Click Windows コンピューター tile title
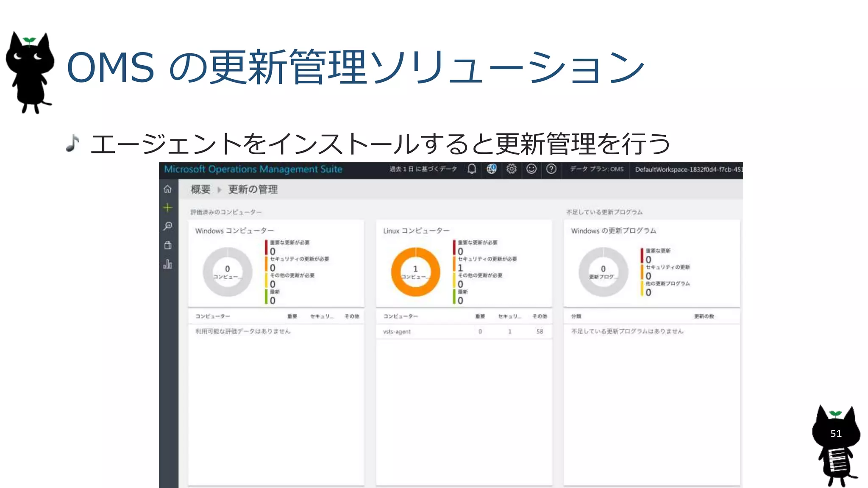 pyautogui.click(x=234, y=231)
